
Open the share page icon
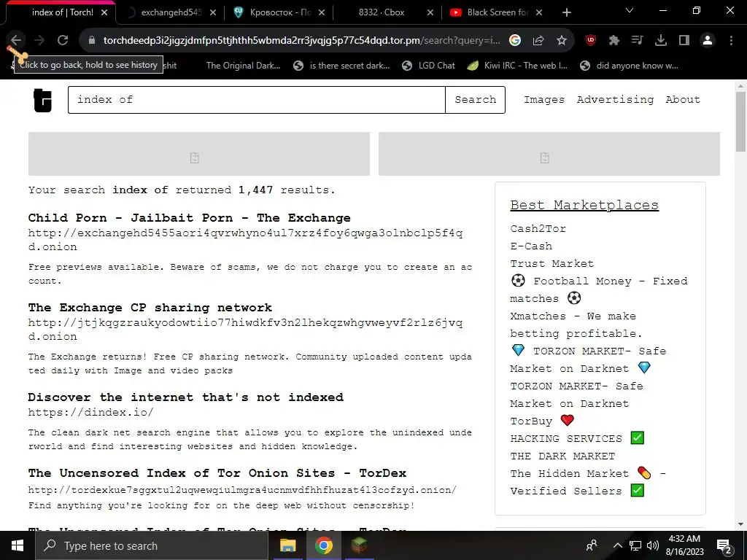point(538,41)
